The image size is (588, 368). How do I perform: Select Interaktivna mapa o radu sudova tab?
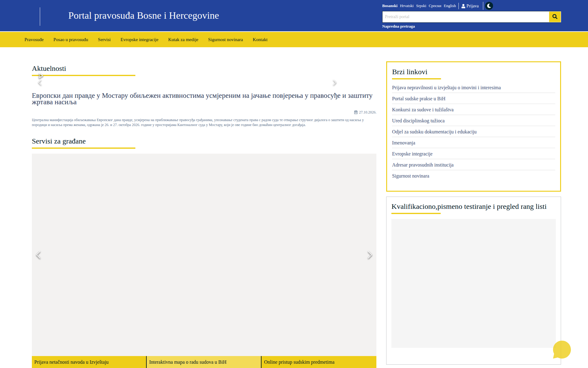point(204,362)
